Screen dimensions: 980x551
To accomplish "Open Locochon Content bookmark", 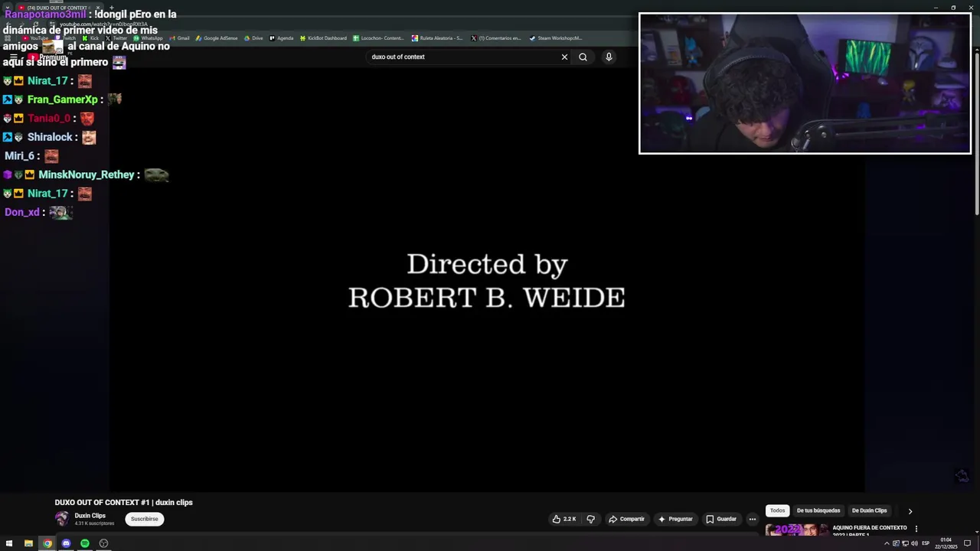I will point(378,37).
